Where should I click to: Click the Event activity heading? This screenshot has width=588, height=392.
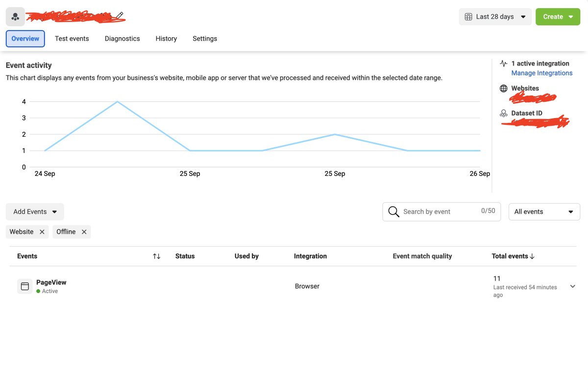click(x=28, y=66)
